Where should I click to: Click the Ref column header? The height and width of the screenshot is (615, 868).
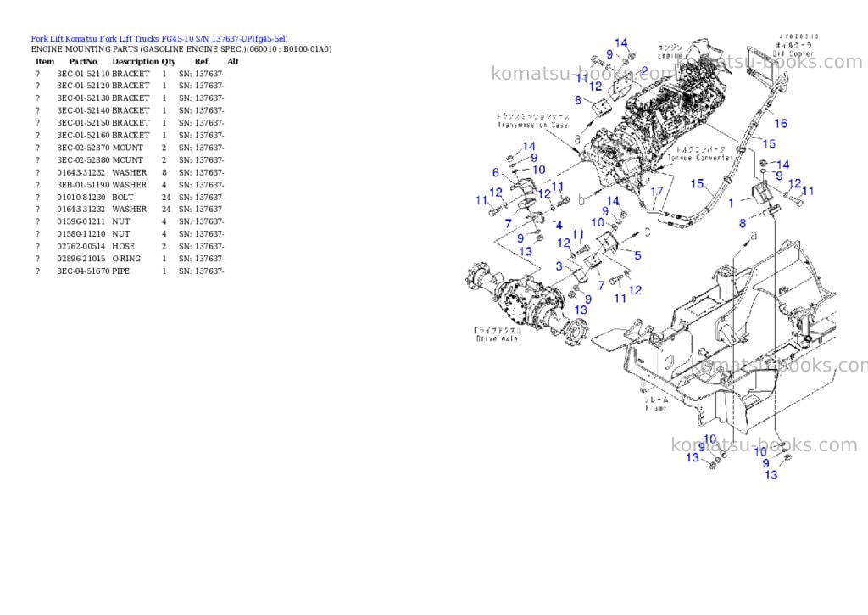[x=202, y=61]
